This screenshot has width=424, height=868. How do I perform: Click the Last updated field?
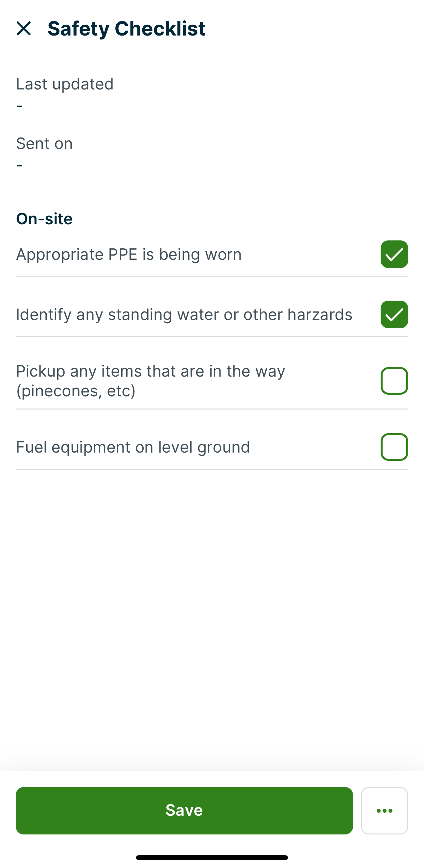[64, 84]
